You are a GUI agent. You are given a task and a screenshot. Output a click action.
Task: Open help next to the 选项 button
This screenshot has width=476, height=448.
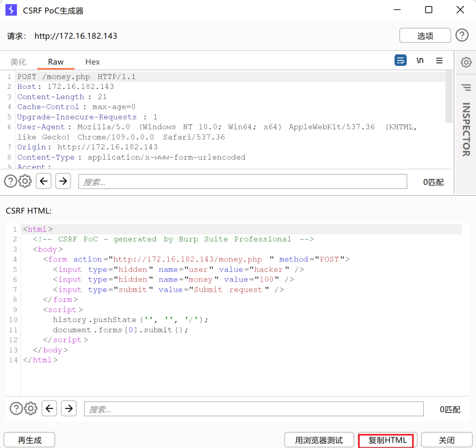tap(462, 35)
